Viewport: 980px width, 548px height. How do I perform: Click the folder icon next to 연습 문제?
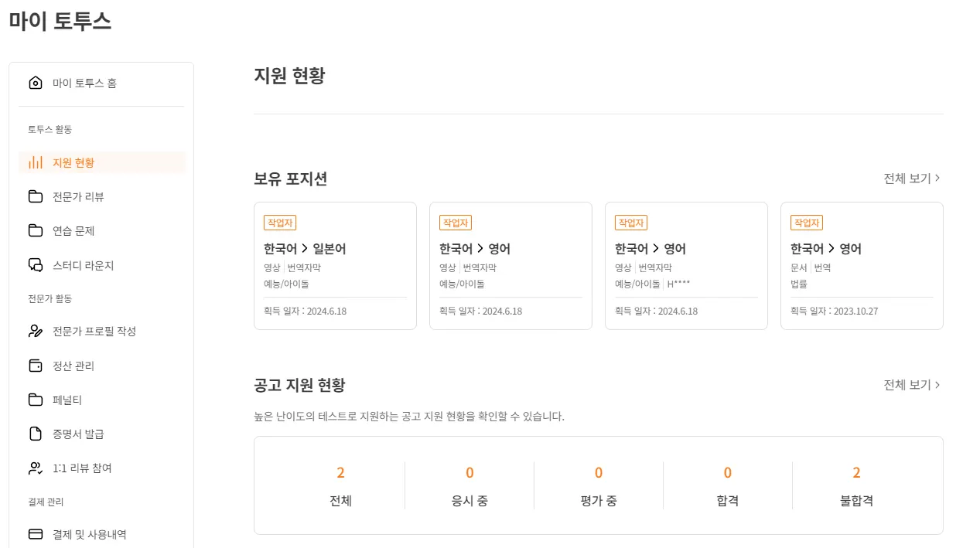(x=35, y=230)
